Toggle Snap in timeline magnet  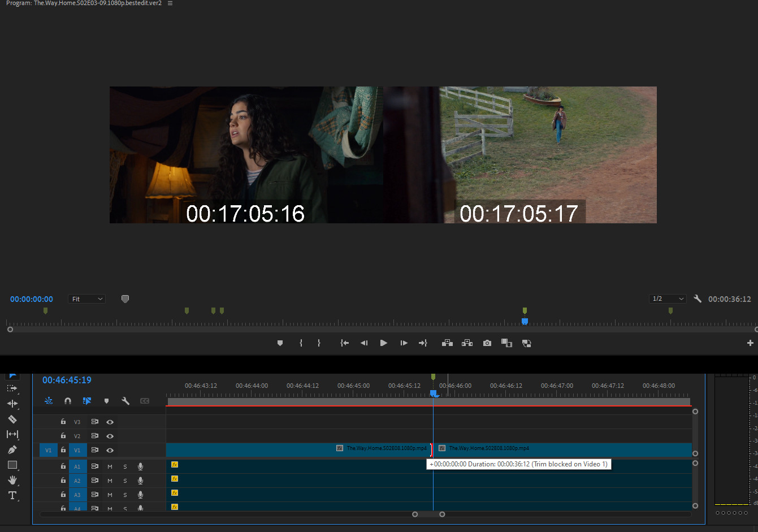click(x=68, y=401)
